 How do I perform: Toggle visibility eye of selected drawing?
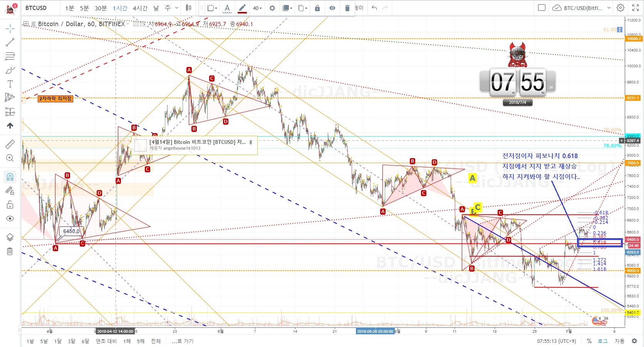(332, 8)
